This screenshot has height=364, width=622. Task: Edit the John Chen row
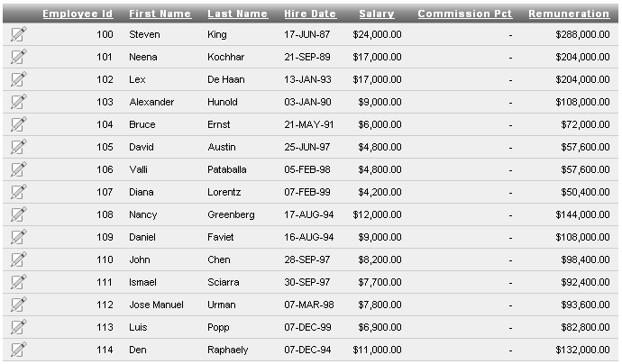click(x=19, y=259)
